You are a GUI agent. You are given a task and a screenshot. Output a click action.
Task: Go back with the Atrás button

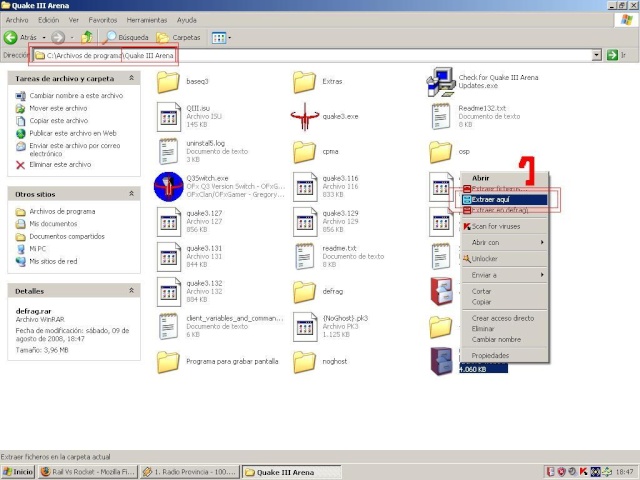20,38
